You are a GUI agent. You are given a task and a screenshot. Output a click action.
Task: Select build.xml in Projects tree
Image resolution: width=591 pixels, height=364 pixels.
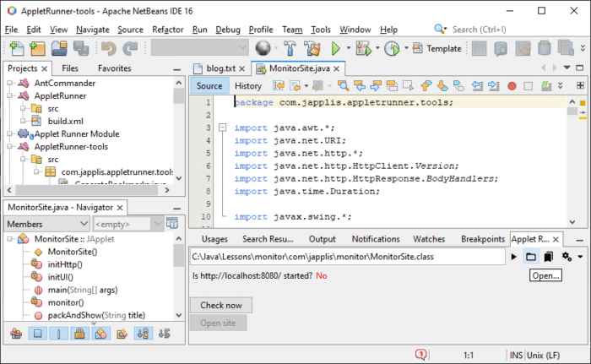[x=66, y=121]
